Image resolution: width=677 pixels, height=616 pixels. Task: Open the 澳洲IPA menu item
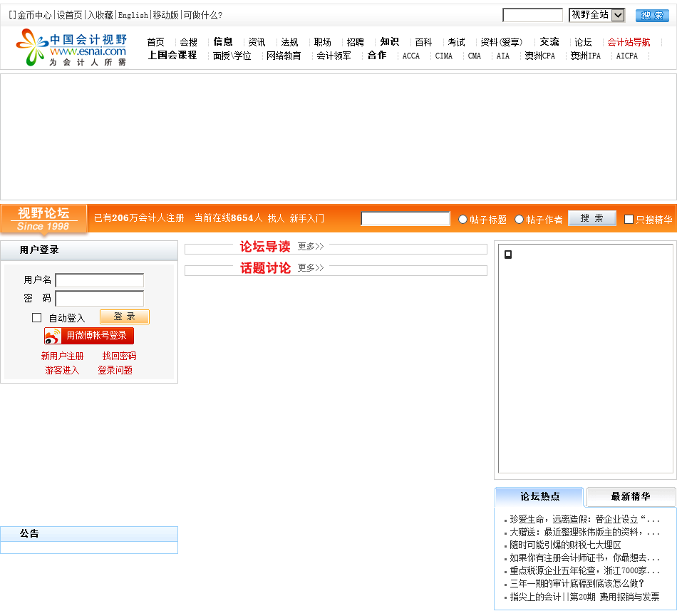[x=586, y=56]
